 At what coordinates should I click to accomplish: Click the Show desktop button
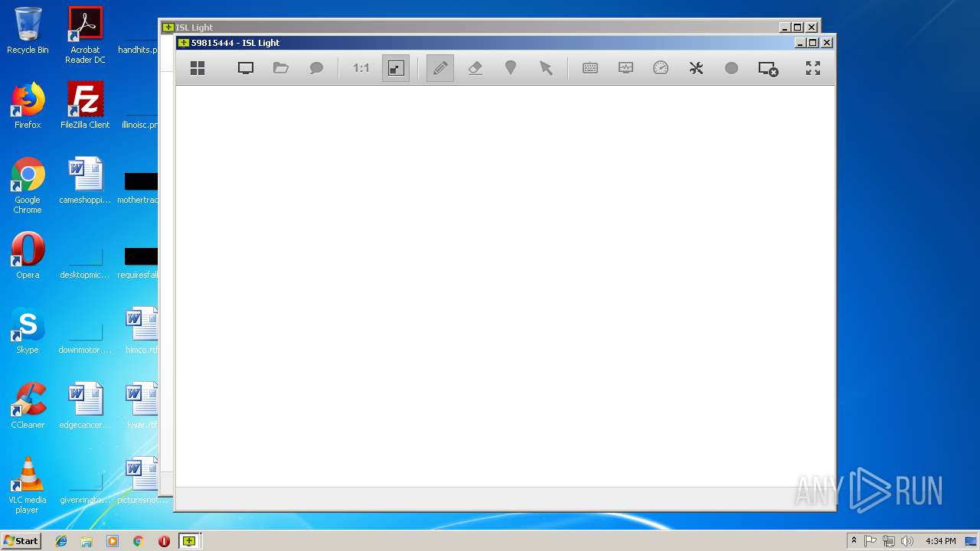coord(971,541)
